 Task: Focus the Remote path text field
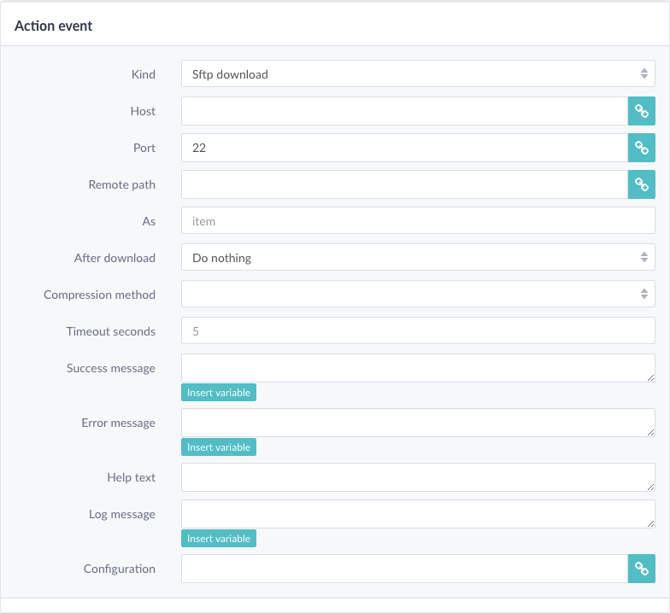[404, 185]
